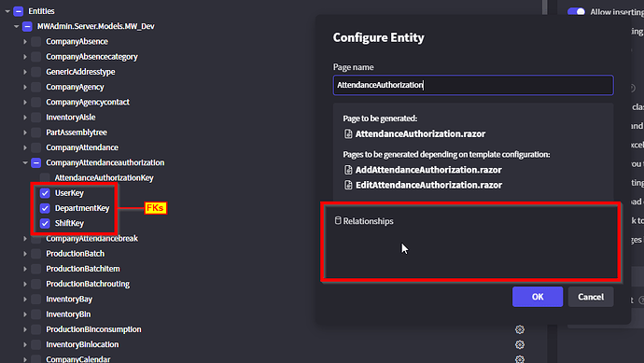Click gear icon beside CompanyCalendar row
This screenshot has width=644, height=363.
click(520, 359)
